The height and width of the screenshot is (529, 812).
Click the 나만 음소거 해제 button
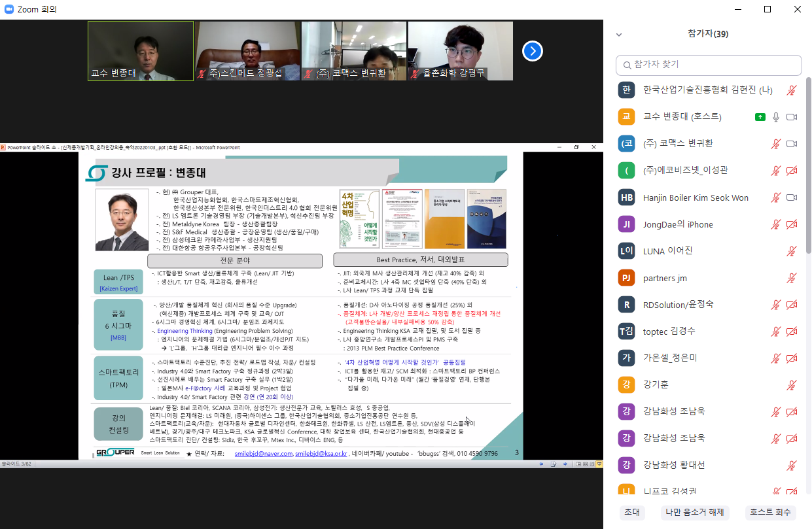(696, 513)
